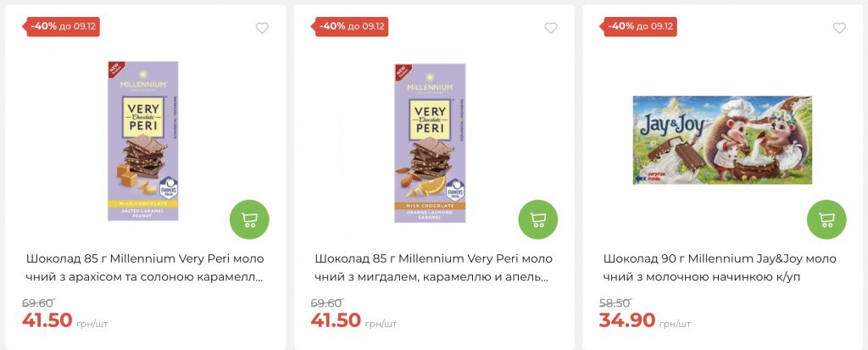The image size is (868, 350).
Task: Click 41.50 price of peanut caramel chocolate
Action: [x=49, y=320]
